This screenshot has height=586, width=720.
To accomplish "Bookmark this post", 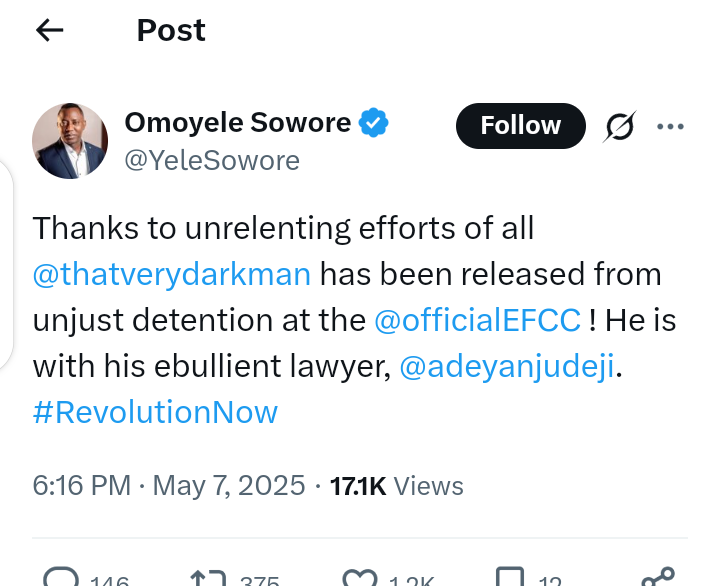I will coord(510,577).
